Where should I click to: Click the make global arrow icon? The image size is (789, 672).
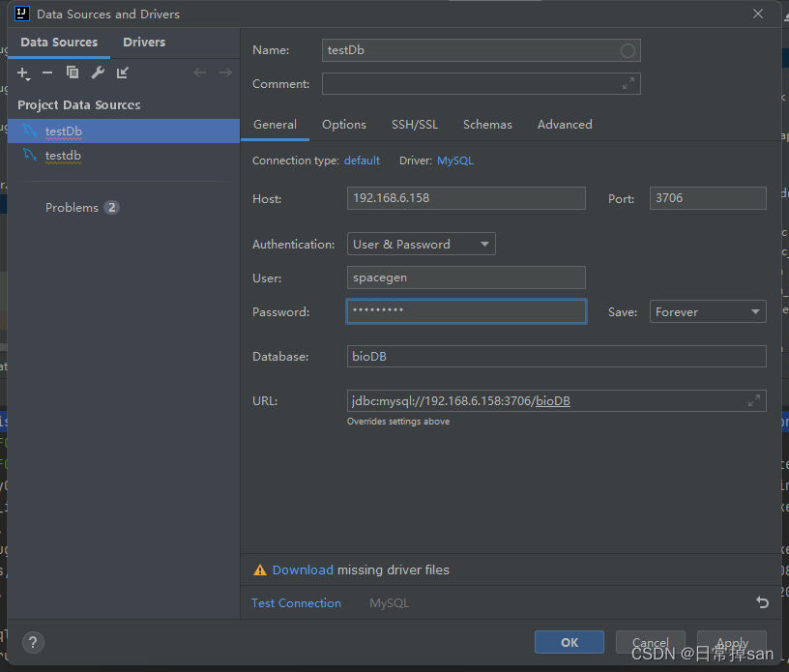tap(122, 73)
